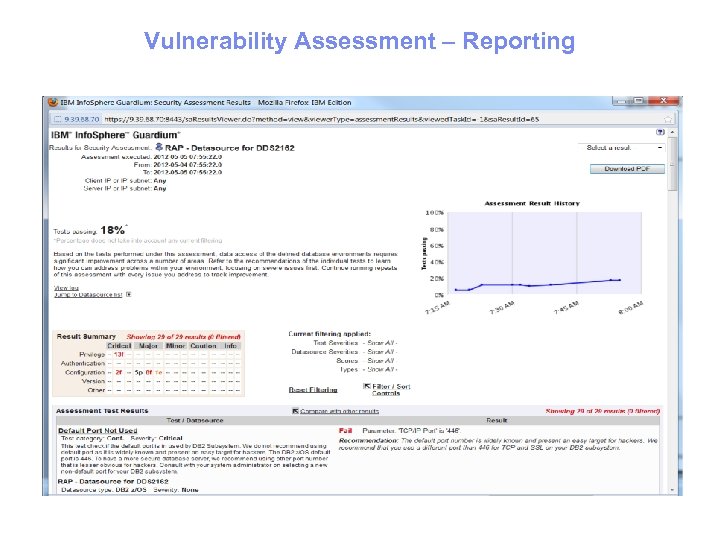Open the 'Select a result' dropdown
This screenshot has width=720, height=540.
(x=620, y=148)
